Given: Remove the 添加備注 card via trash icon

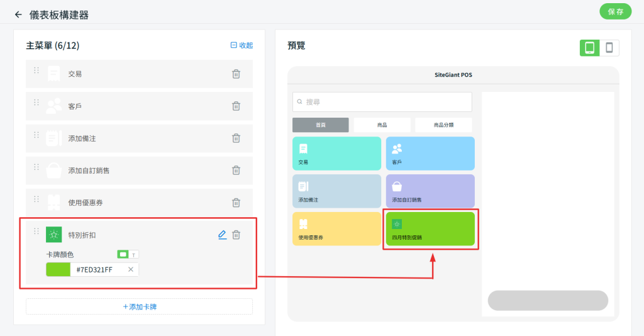Looking at the screenshot, I should pos(236,138).
